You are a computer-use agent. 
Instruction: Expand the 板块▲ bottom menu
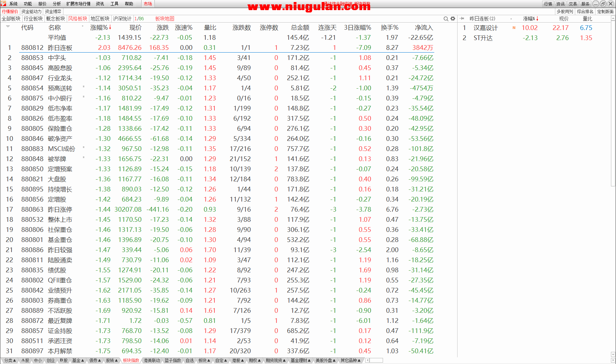point(204,360)
